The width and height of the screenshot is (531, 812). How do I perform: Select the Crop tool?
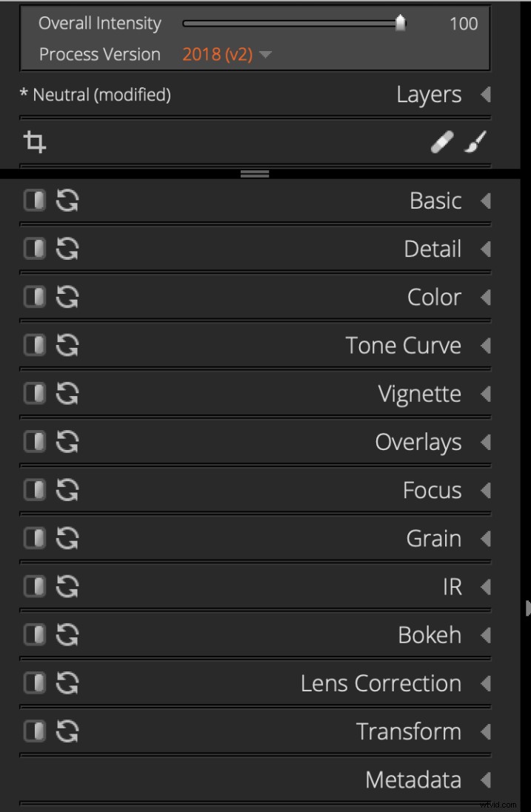click(33, 141)
